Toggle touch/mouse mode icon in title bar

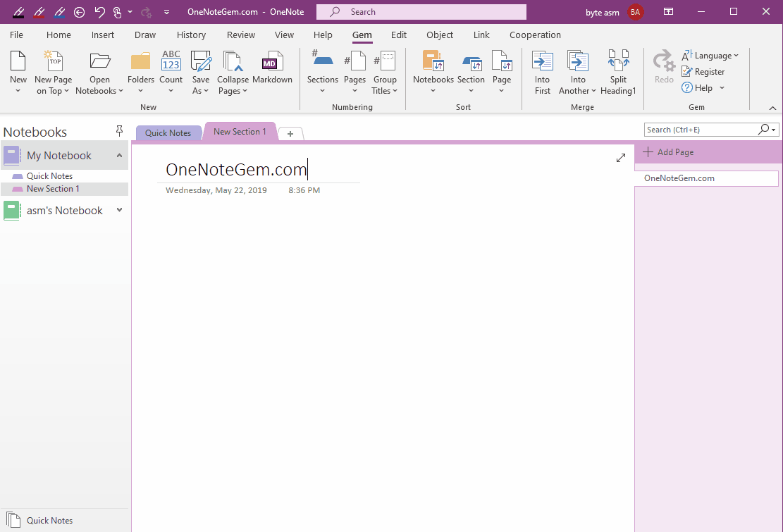point(118,12)
